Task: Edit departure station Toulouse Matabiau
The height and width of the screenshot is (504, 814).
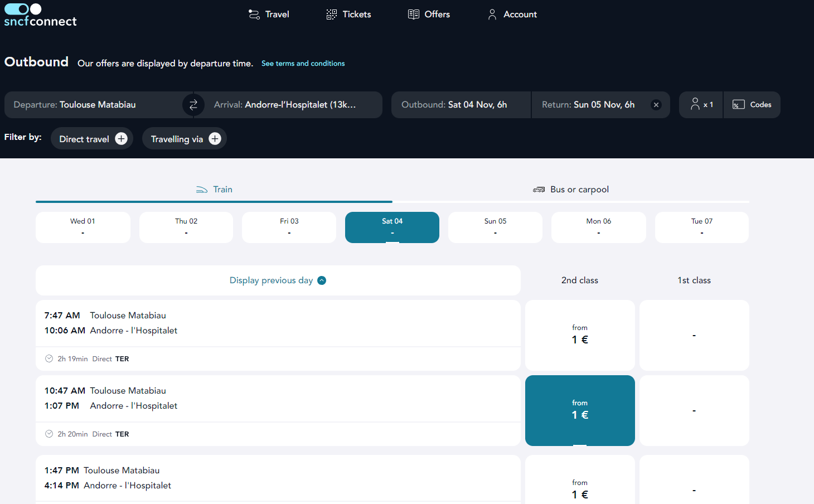Action: [x=94, y=105]
